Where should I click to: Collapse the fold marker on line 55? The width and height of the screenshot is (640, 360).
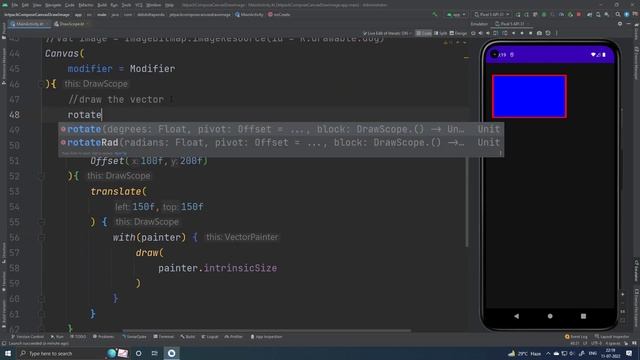(41, 222)
